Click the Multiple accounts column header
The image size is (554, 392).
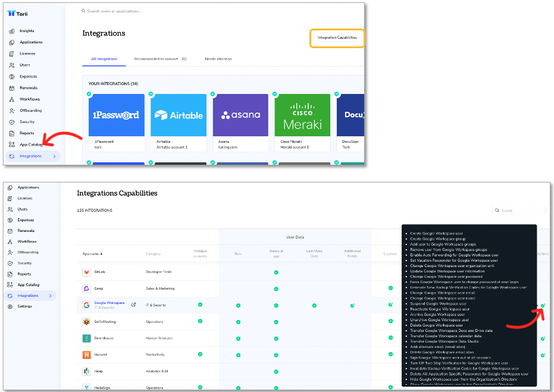200,253
